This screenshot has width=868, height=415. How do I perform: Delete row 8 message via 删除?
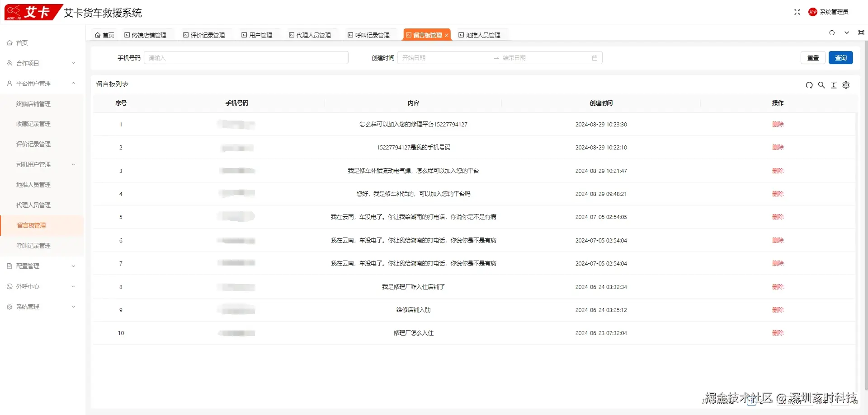coord(778,287)
